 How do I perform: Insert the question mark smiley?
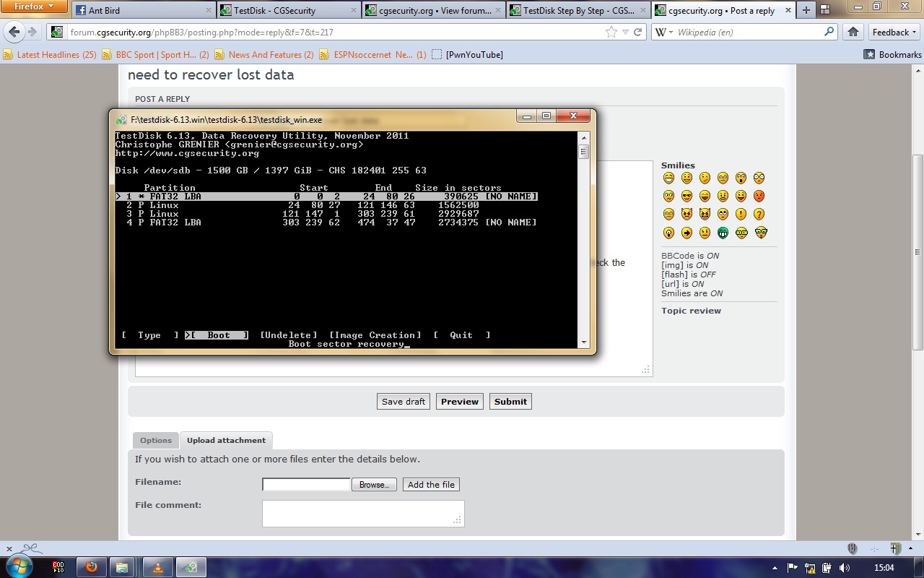[x=759, y=214]
